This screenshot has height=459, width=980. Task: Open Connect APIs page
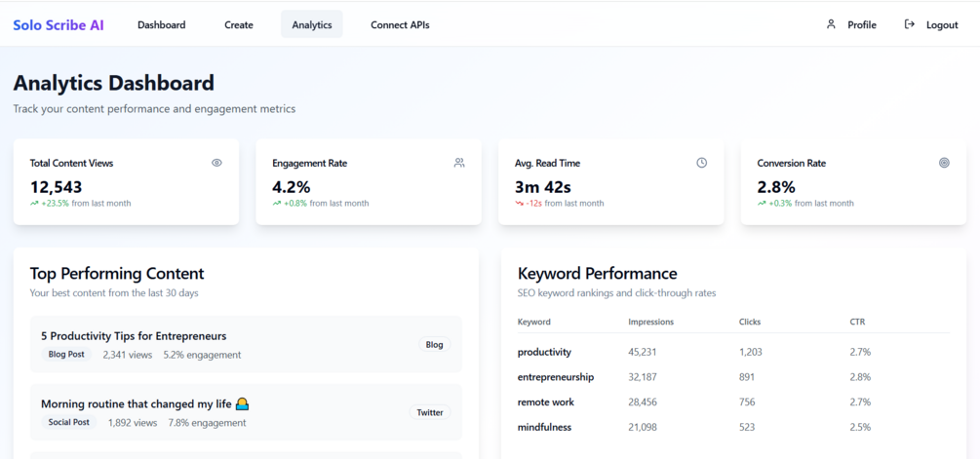[400, 25]
